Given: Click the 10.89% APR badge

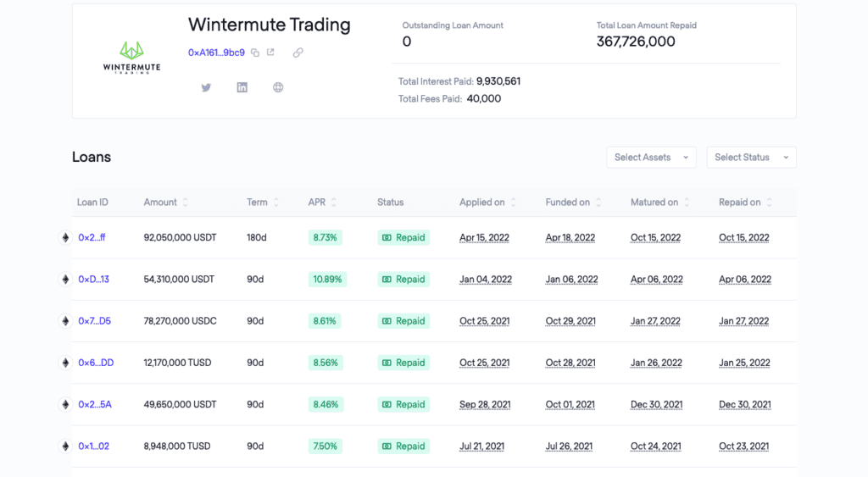Looking at the screenshot, I should point(327,280).
